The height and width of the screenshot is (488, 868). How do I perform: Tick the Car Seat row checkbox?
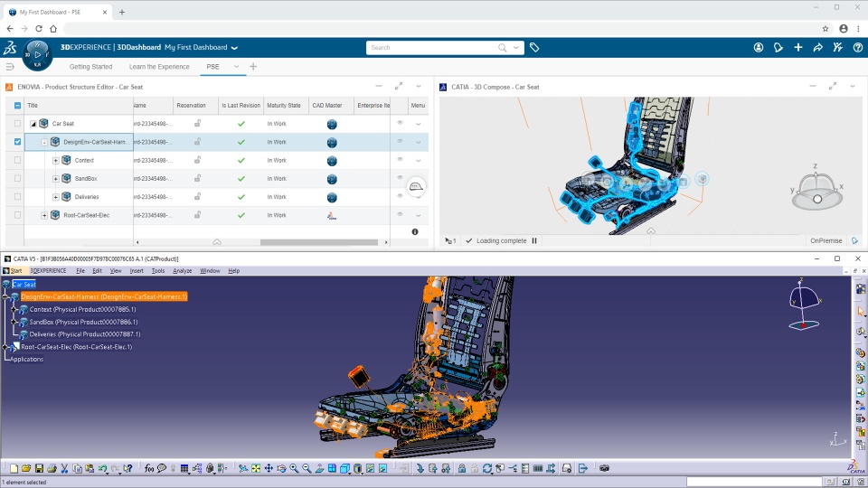point(17,124)
